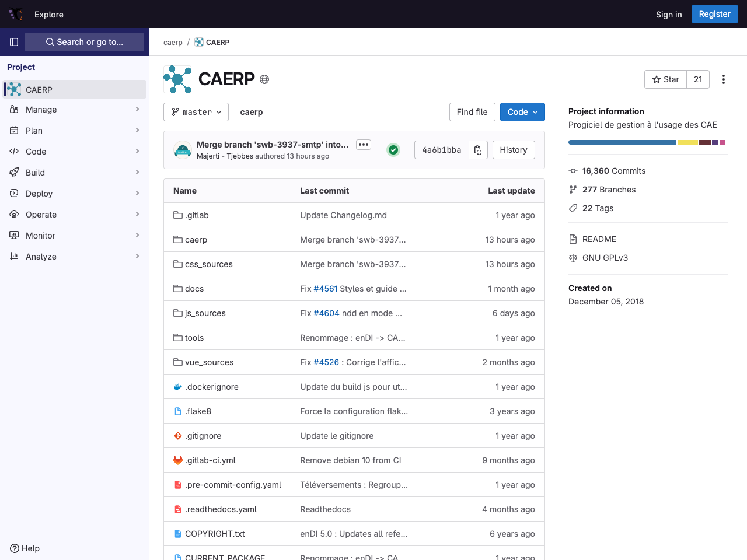This screenshot has height=560, width=747.
Task: Click the .gitlab-ci.yml GitLab fox icon
Action: tap(178, 460)
